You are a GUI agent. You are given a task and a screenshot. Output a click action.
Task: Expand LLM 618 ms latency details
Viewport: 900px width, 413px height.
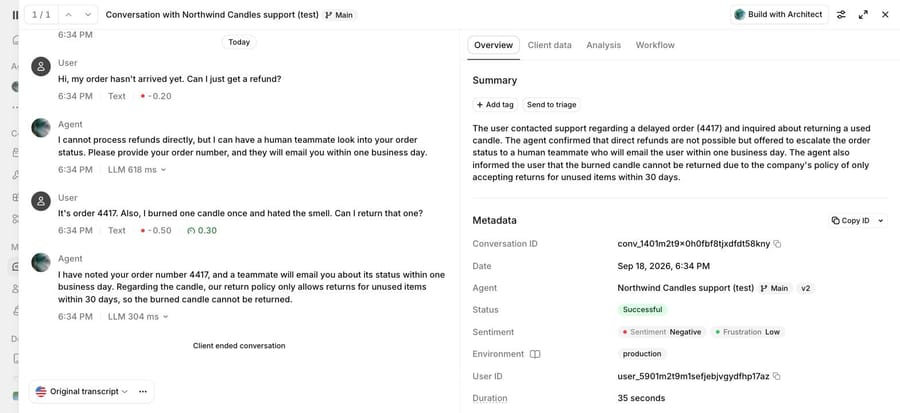click(x=137, y=170)
